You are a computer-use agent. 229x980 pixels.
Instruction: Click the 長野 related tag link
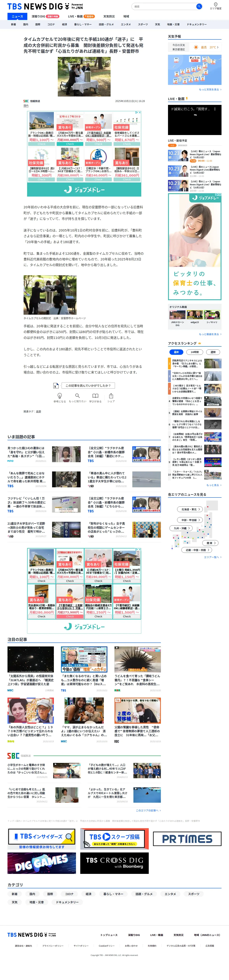[38, 412]
